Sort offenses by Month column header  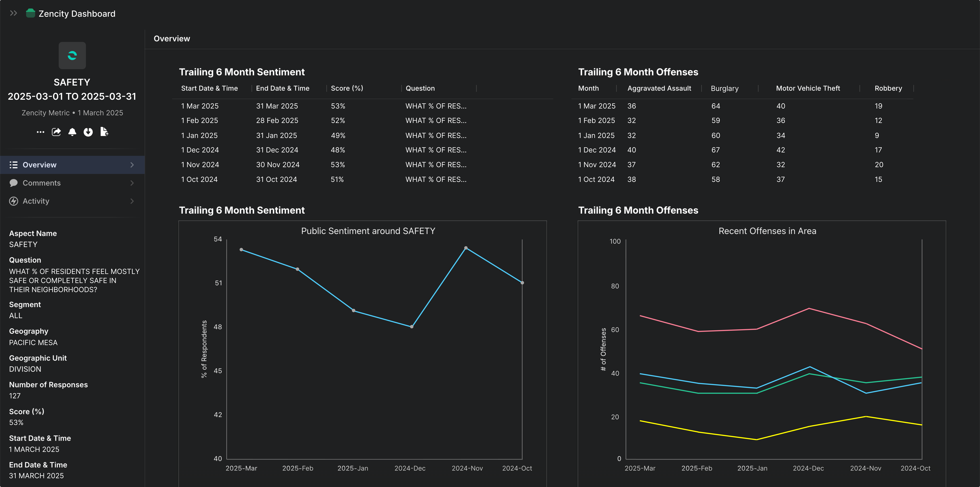click(589, 88)
